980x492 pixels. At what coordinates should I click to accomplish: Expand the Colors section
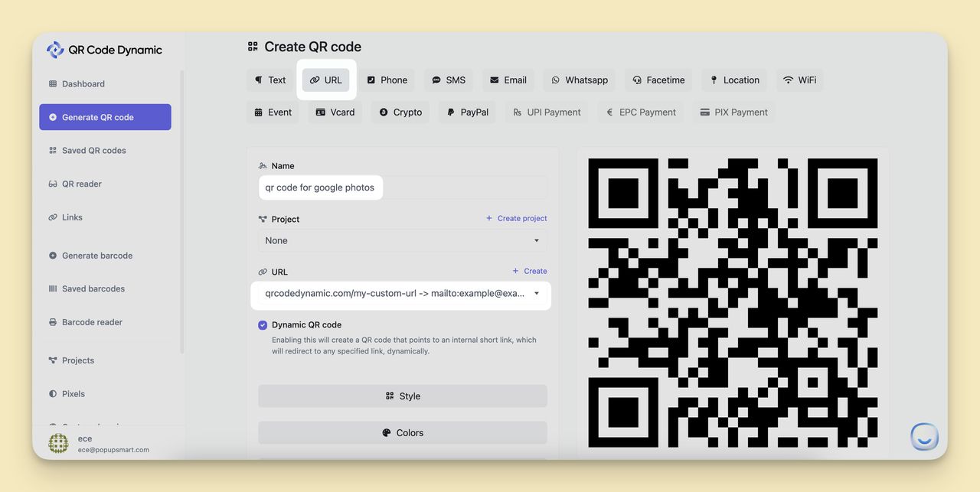point(403,433)
